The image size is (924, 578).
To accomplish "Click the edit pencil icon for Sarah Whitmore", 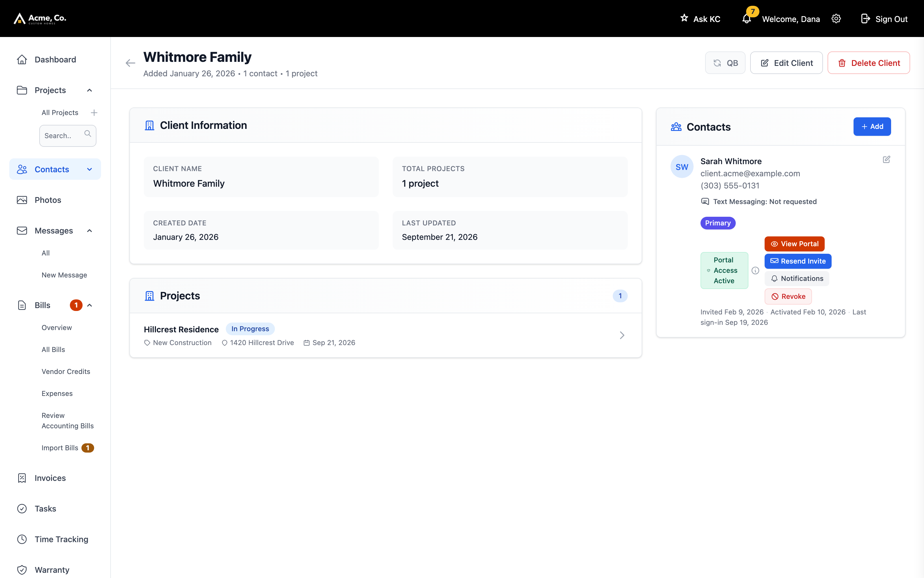I will pyautogui.click(x=886, y=160).
